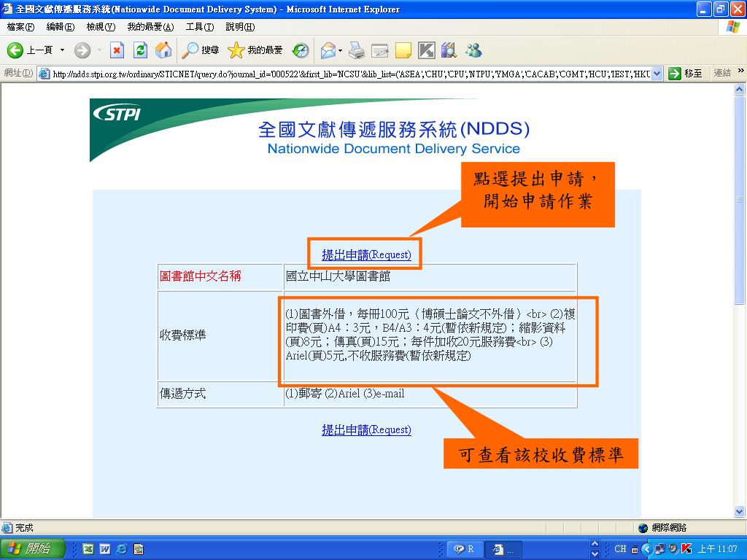Viewport: 747px width, 560px height.
Task: Click inside the address URL field
Action: 351,74
